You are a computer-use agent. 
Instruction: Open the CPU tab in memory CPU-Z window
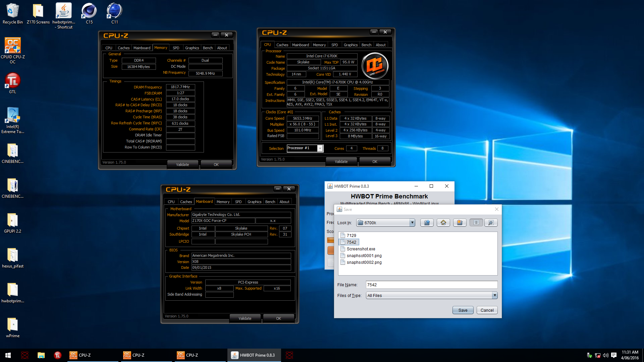point(109,48)
